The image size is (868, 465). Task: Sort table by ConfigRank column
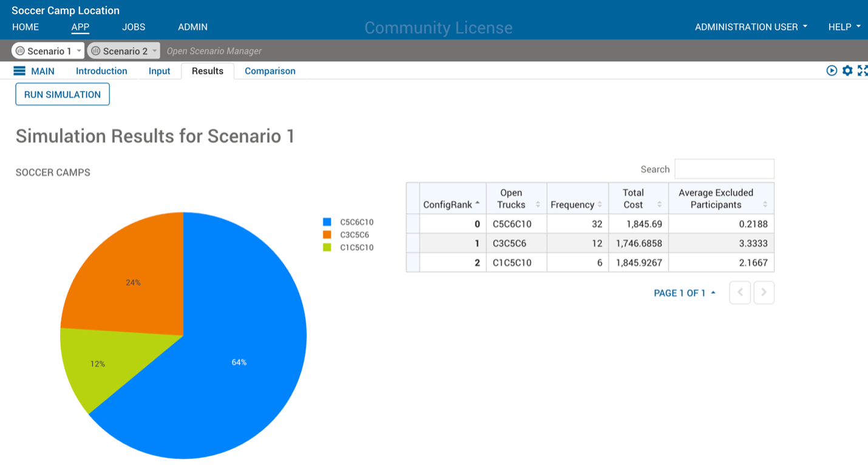click(x=453, y=199)
